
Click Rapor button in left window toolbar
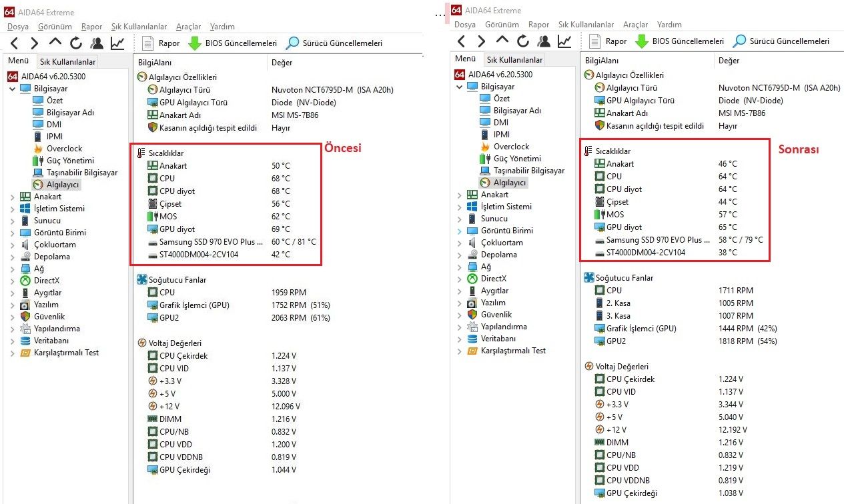point(161,43)
